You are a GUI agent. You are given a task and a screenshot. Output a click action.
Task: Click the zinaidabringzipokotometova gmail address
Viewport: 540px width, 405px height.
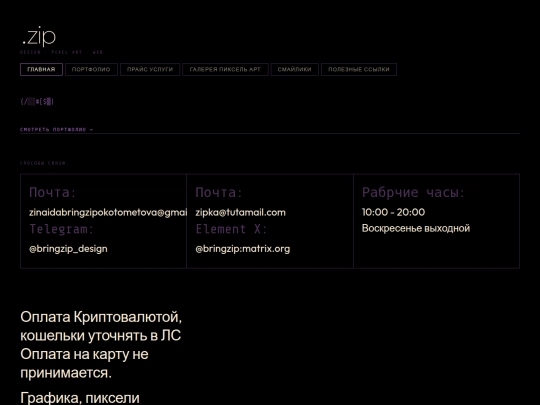(108, 212)
